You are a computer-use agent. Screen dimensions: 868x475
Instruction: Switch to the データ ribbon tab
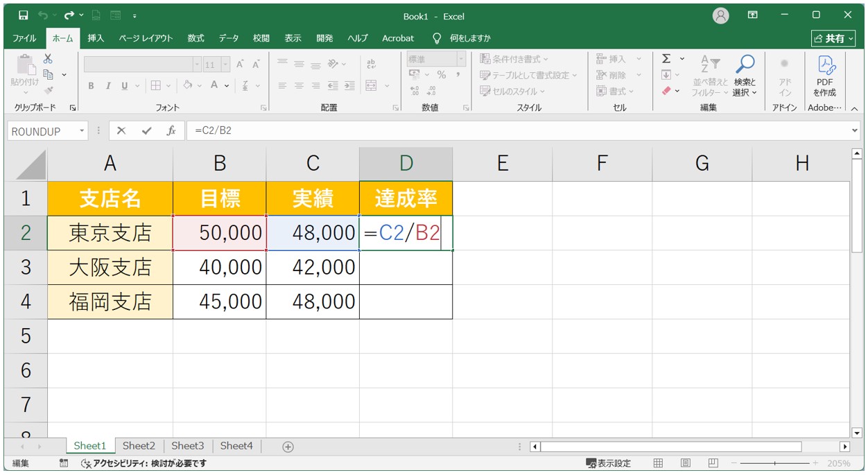pyautogui.click(x=229, y=38)
